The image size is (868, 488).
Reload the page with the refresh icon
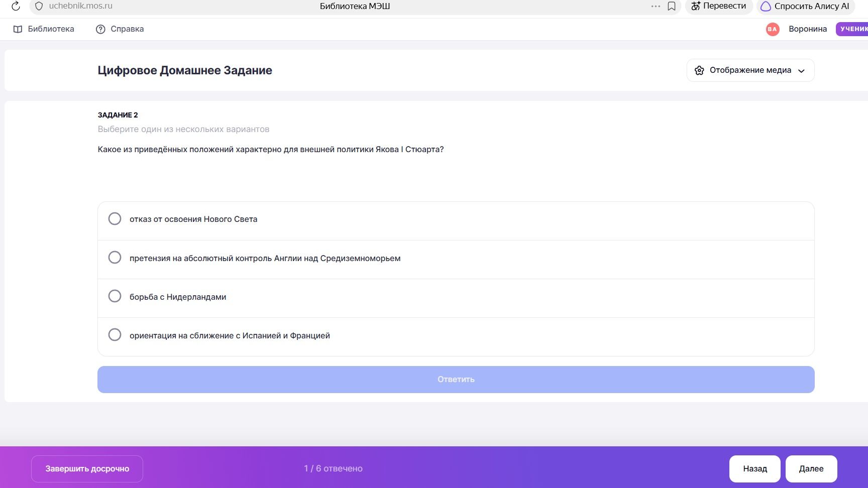(16, 6)
